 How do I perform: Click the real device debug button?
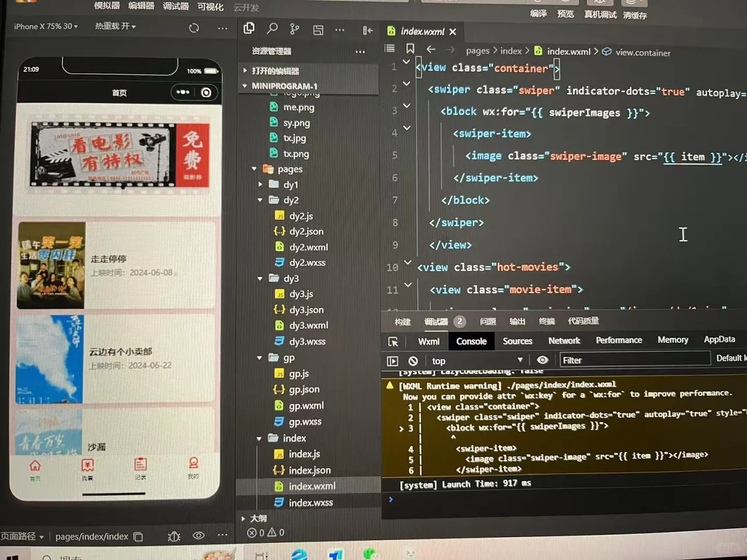coord(600,15)
